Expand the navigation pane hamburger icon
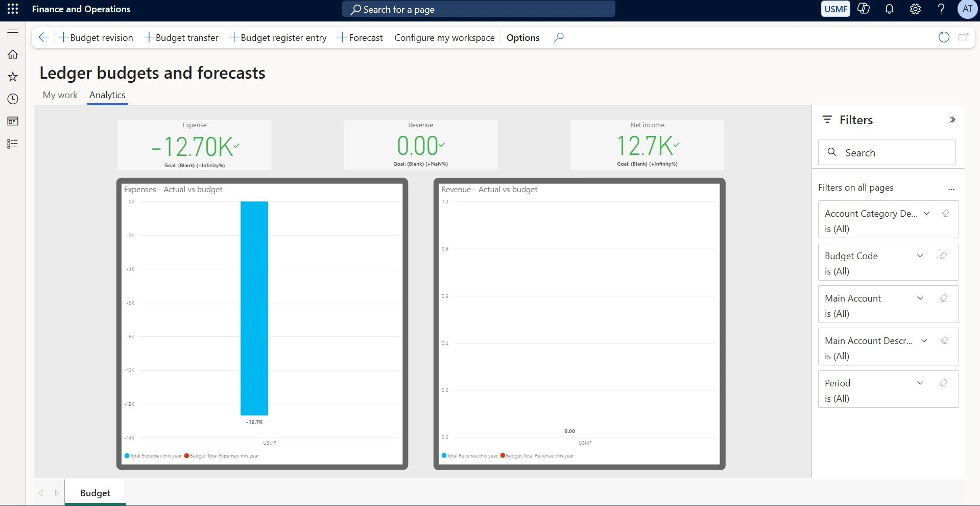The image size is (980, 506). point(13,33)
